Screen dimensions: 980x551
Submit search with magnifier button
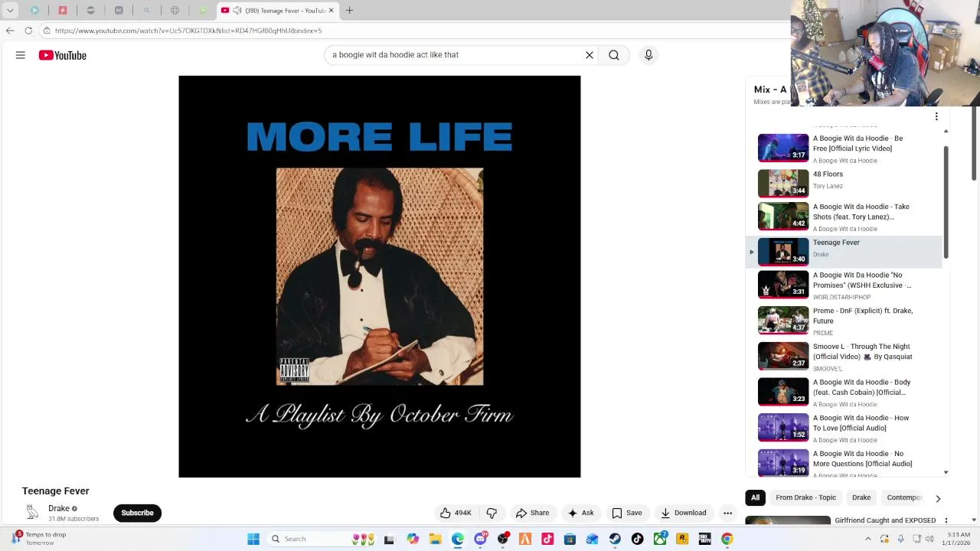click(x=614, y=55)
